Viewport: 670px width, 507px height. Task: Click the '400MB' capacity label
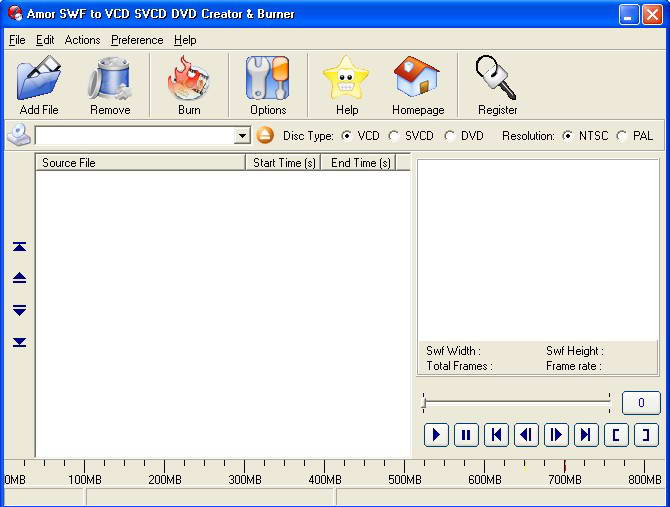[x=325, y=480]
